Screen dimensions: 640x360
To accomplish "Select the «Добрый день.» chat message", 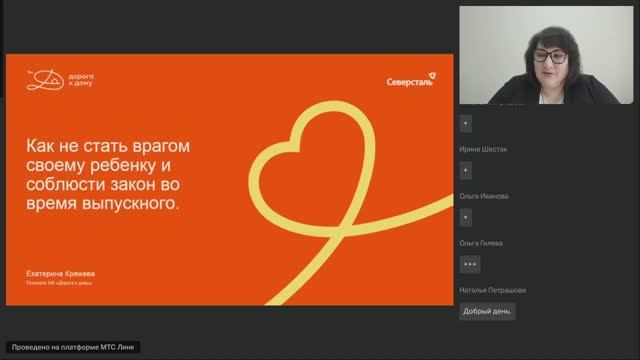I will point(487,311).
